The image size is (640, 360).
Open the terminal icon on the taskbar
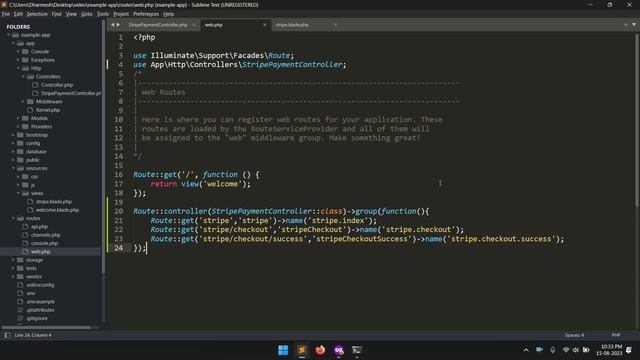(357, 350)
